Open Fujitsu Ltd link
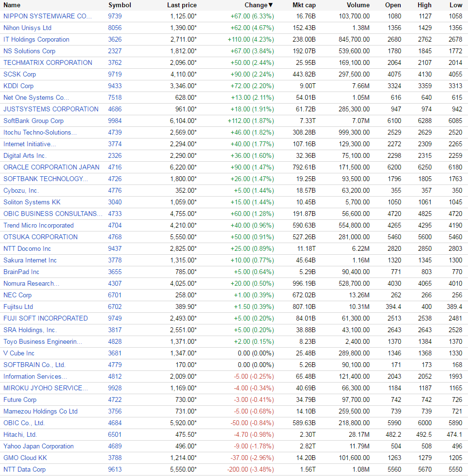This screenshot has width=468, height=476. pyautogui.click(x=18, y=307)
